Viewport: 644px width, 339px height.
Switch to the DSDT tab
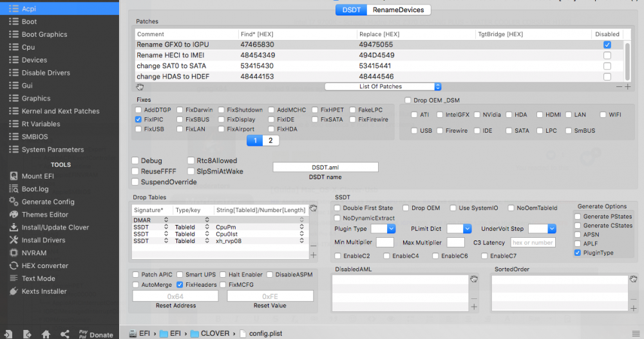click(351, 10)
